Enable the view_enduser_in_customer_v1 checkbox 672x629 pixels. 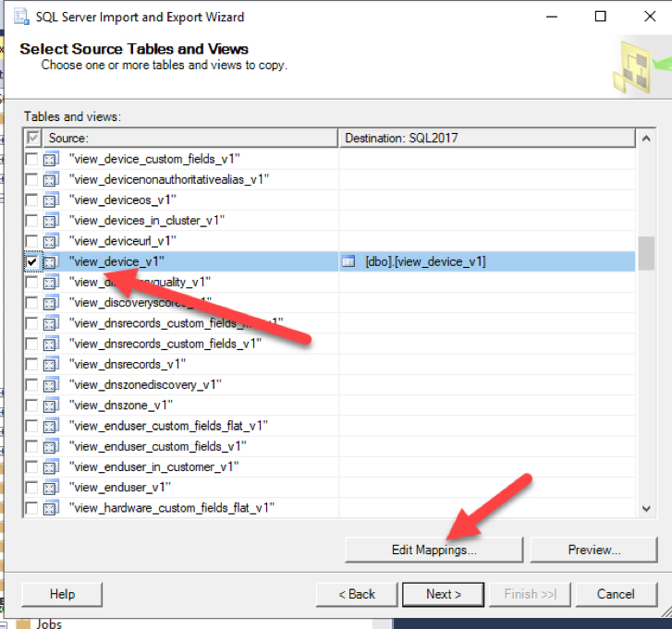tap(32, 466)
